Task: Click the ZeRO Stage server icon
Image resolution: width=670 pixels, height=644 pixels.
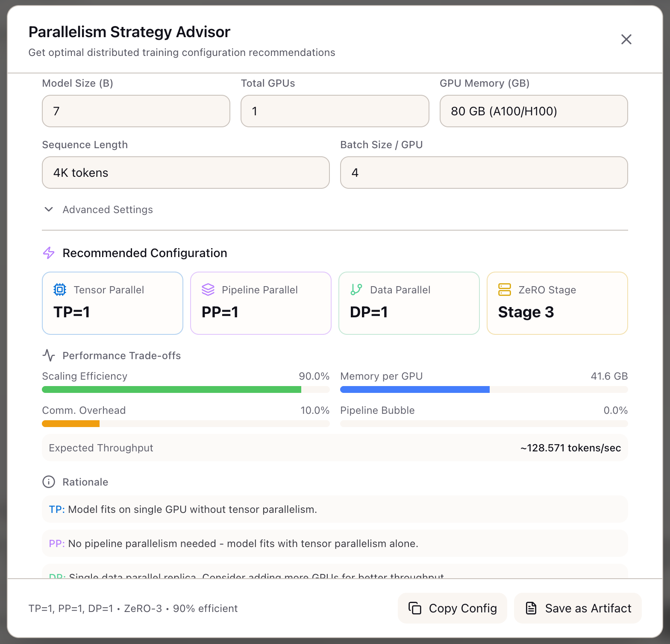Action: pyautogui.click(x=504, y=290)
